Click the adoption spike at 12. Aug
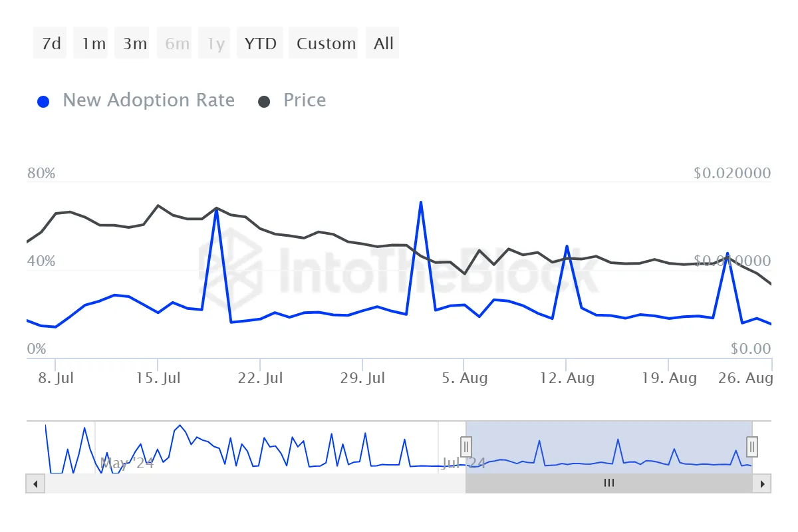Screen dimensions: 798x532 click(567, 247)
